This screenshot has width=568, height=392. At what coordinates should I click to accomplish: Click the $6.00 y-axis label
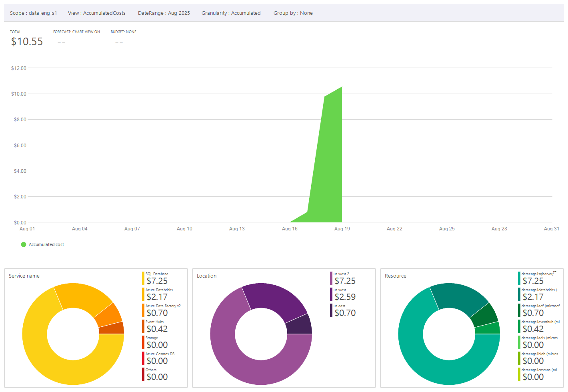[20, 146]
